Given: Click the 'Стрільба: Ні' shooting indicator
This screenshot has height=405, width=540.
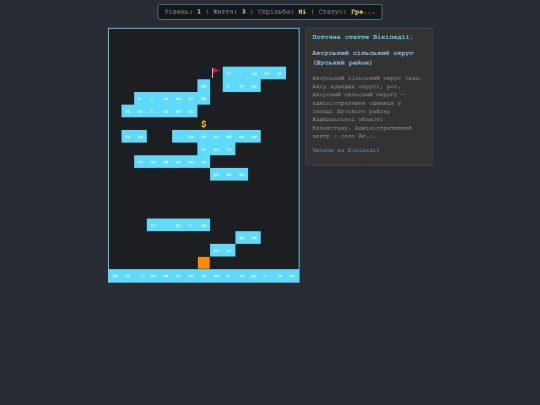Looking at the screenshot, I should point(282,12).
